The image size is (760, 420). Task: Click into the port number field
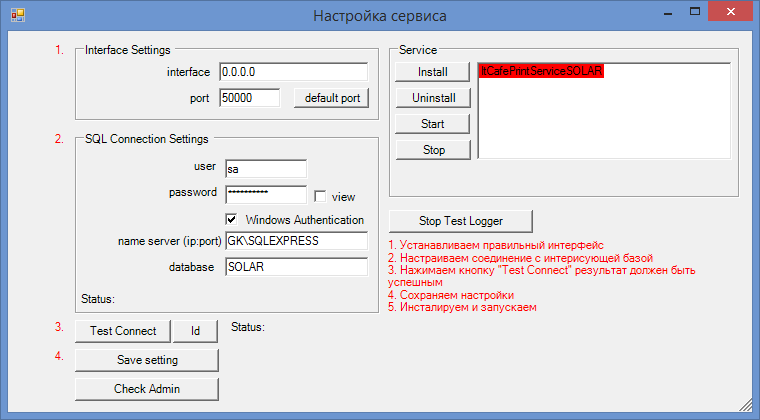(249, 98)
